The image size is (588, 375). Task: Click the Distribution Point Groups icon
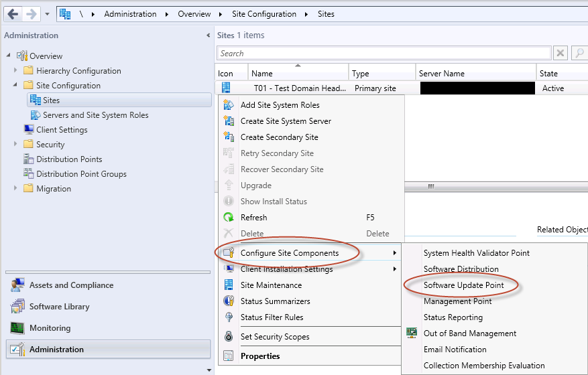29,173
